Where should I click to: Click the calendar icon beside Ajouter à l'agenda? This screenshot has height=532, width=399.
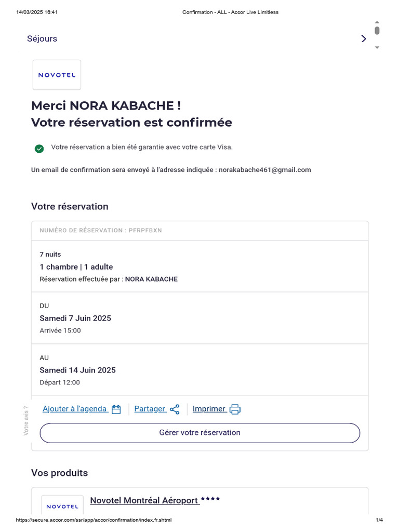[116, 409]
